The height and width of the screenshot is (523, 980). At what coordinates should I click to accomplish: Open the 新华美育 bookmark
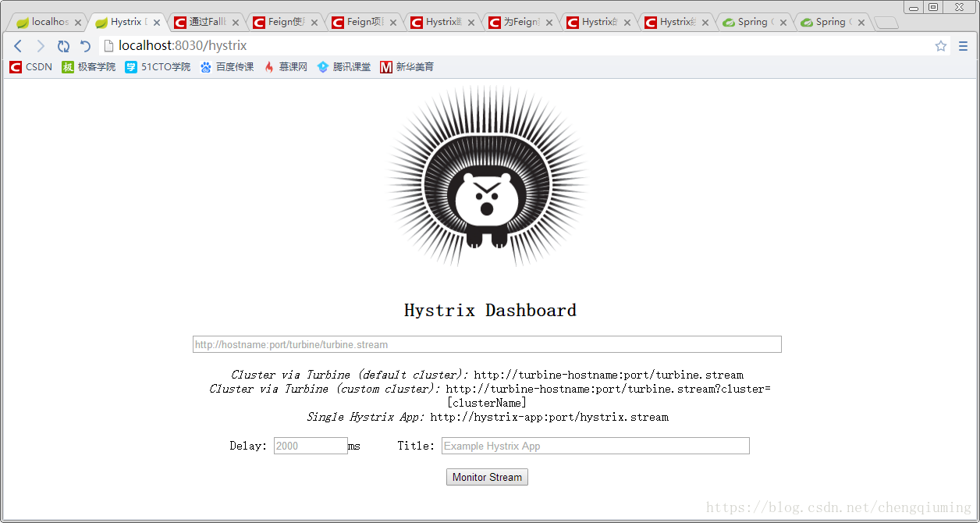[x=407, y=67]
